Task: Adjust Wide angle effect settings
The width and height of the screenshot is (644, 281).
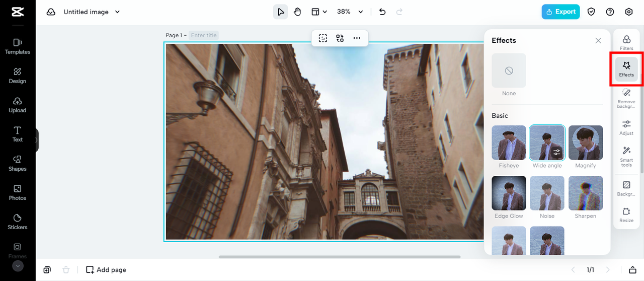Action: click(x=556, y=152)
